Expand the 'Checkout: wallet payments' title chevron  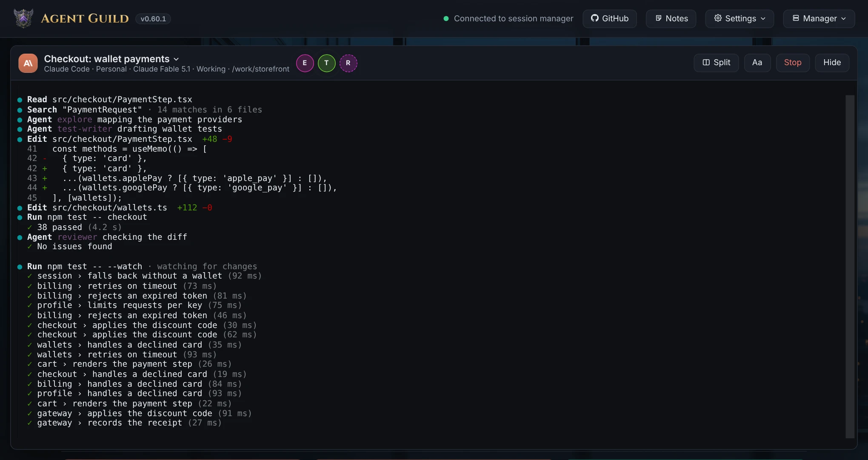(177, 59)
